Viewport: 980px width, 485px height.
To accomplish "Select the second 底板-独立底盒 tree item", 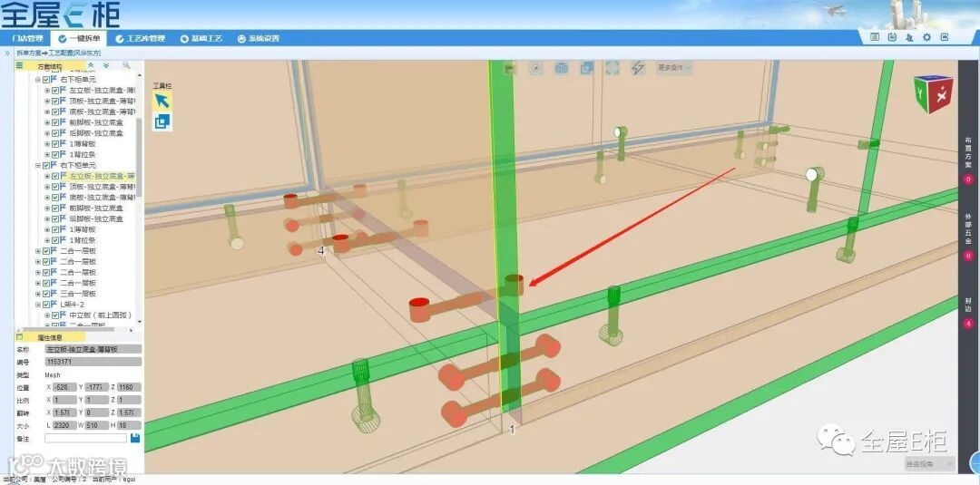I will click(103, 198).
